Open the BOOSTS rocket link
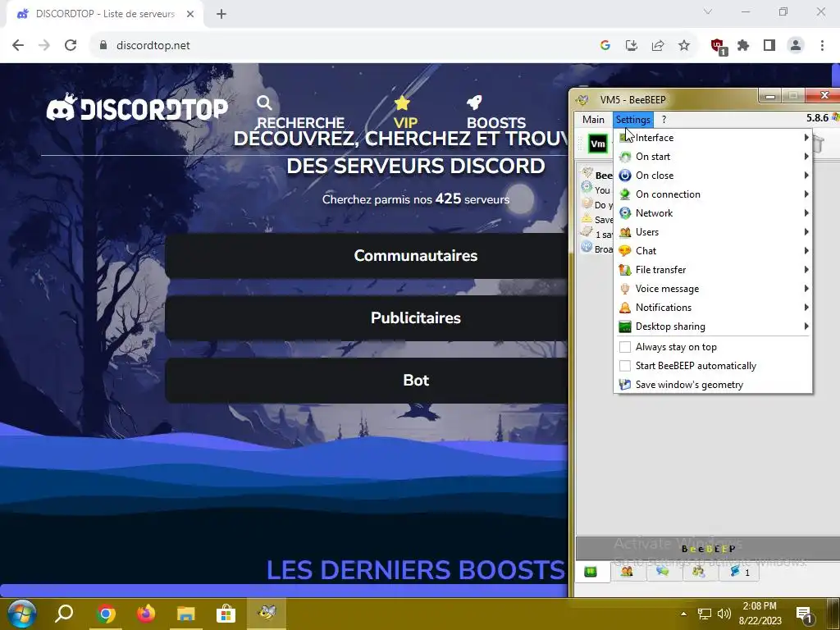The height and width of the screenshot is (630, 840). click(496, 112)
